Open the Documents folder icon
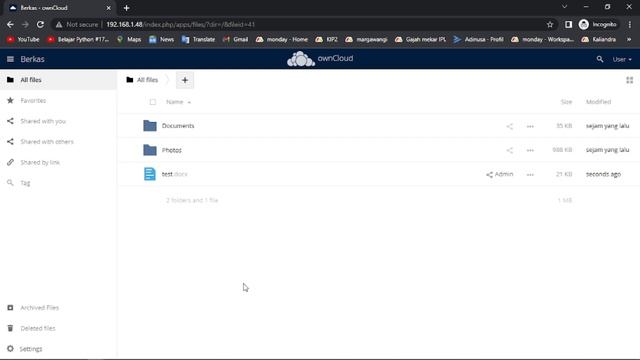The height and width of the screenshot is (360, 640). pyautogui.click(x=150, y=126)
